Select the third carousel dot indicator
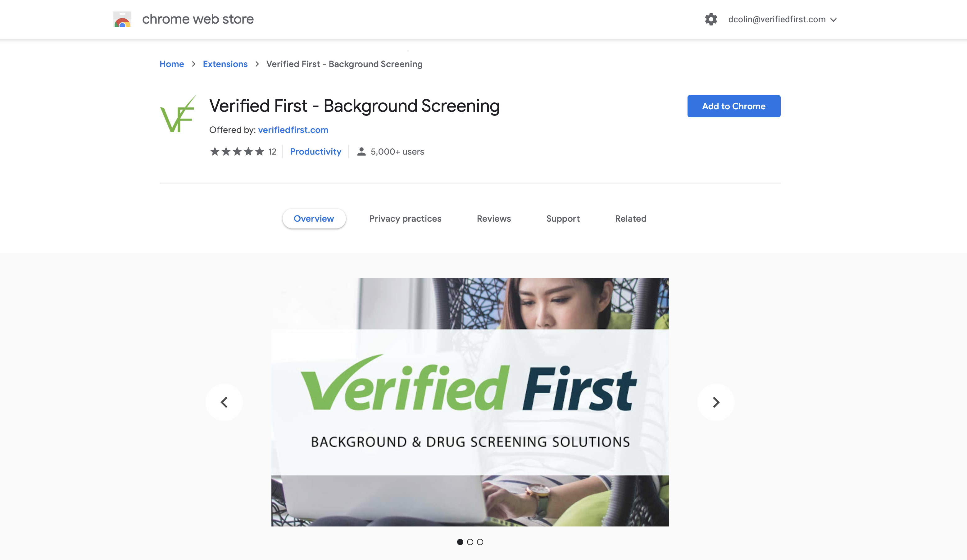The image size is (967, 560). tap(480, 542)
